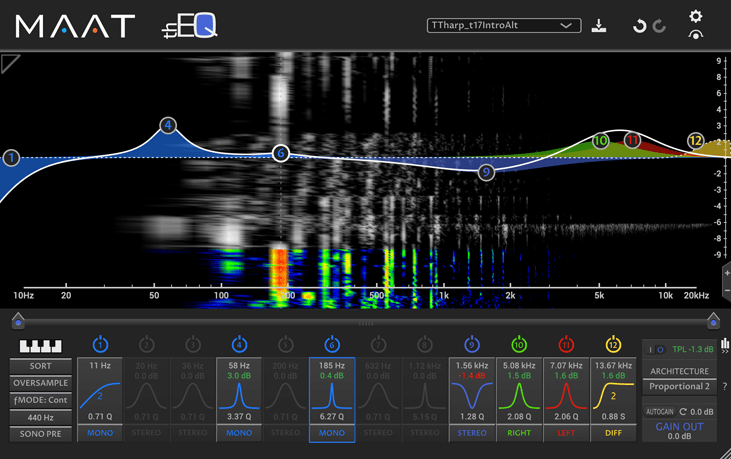Click band 10 green bell shape icon

(x=519, y=396)
